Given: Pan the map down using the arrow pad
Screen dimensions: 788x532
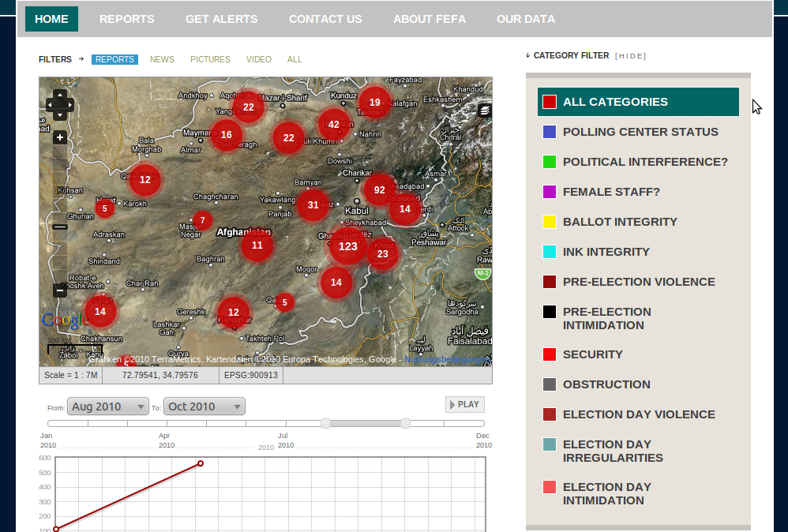Looking at the screenshot, I should pos(58,114).
